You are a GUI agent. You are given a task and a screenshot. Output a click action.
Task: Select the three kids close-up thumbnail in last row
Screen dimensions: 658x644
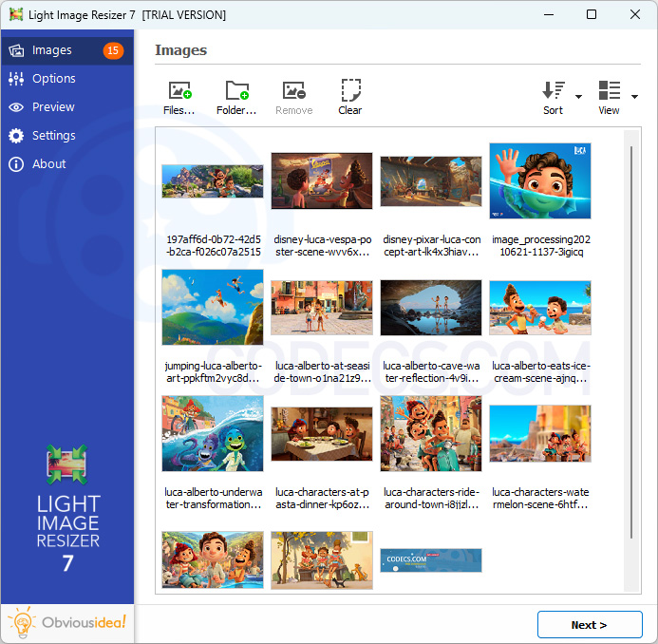[213, 560]
